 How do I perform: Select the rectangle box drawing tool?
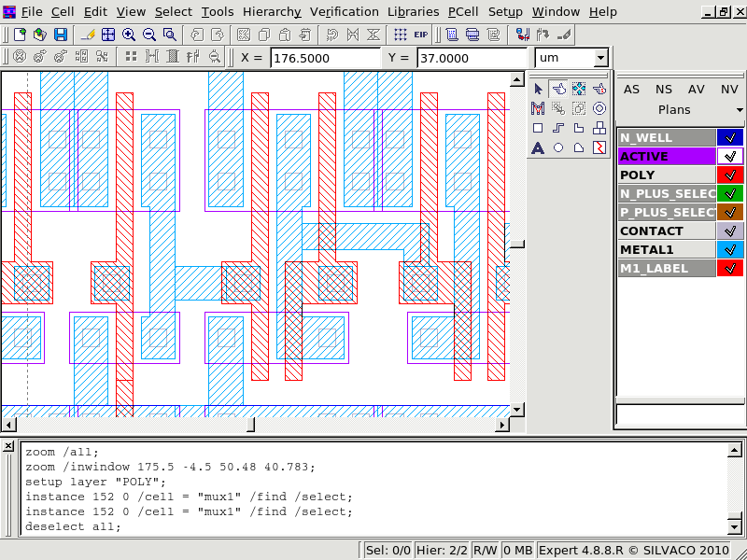(538, 128)
